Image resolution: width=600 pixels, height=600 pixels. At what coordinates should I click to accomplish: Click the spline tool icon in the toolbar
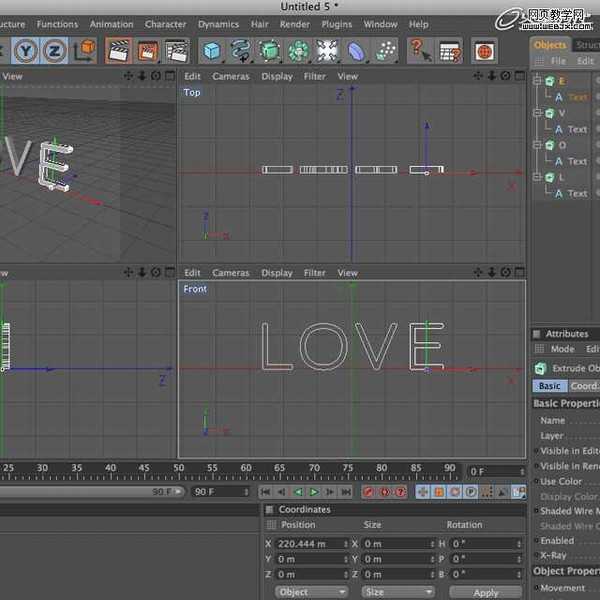tap(240, 50)
